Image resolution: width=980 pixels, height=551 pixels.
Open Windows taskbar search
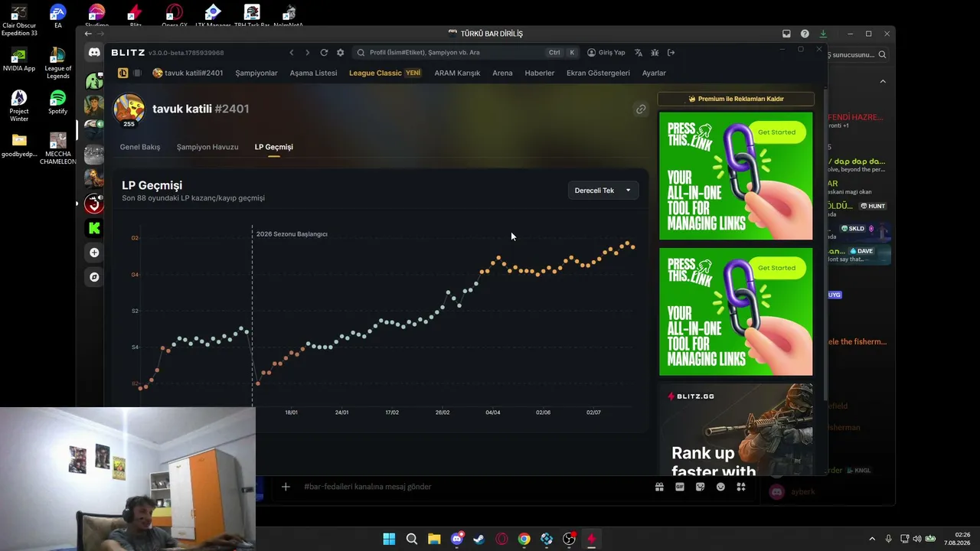point(412,539)
